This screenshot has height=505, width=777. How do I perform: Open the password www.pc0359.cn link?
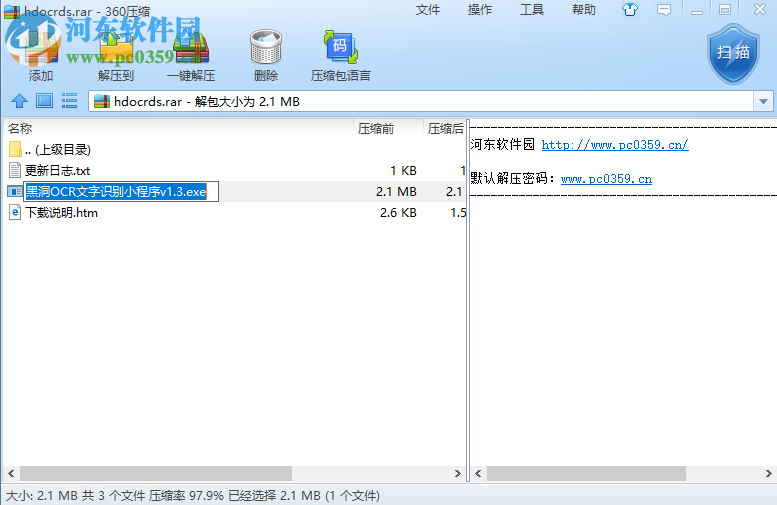pyautogui.click(x=606, y=179)
